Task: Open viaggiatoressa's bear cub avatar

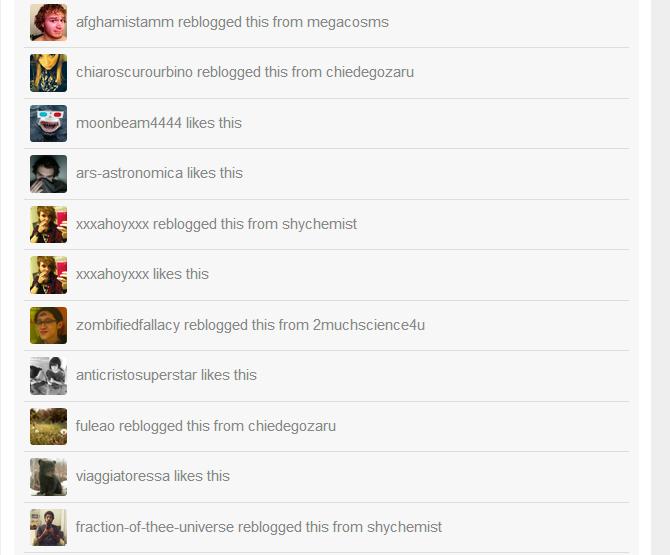Action: pos(48,477)
